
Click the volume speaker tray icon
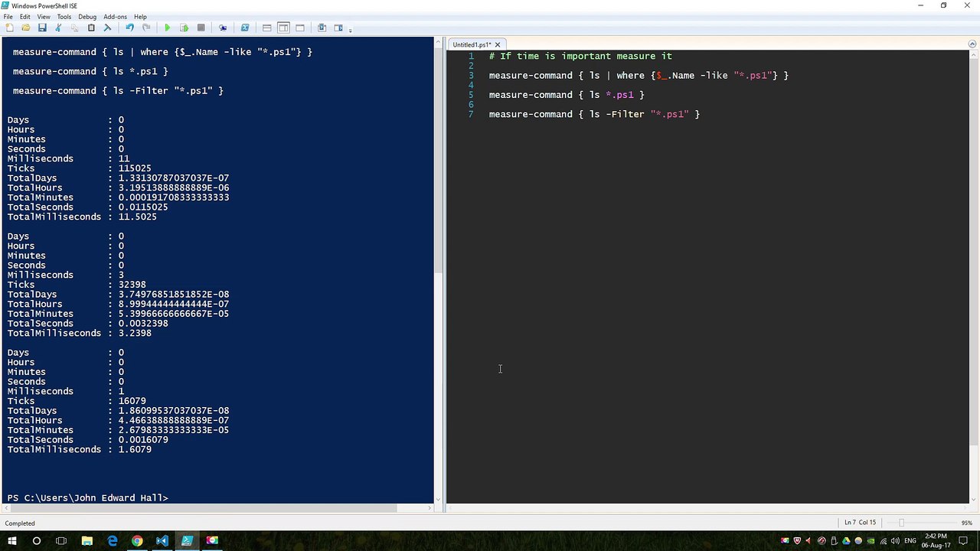click(895, 541)
